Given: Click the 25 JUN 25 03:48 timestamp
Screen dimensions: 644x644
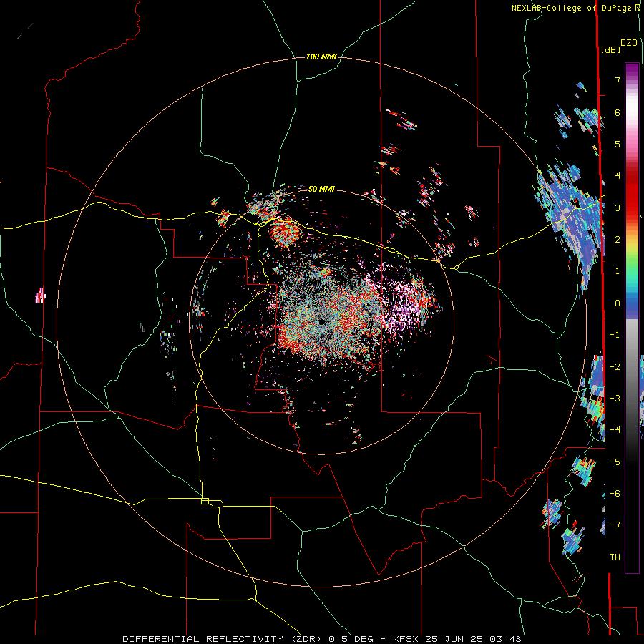Looking at the screenshot, I should pos(473,639).
